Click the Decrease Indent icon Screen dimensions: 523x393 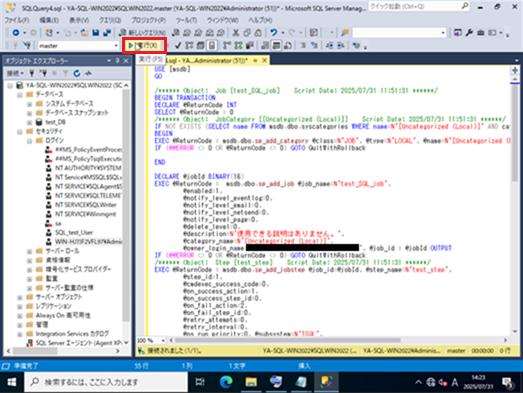click(329, 45)
